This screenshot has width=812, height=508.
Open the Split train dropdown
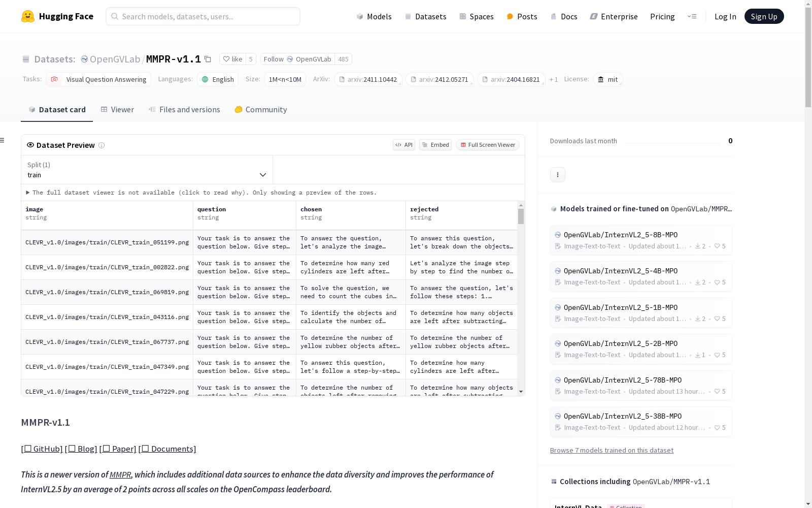[147, 170]
